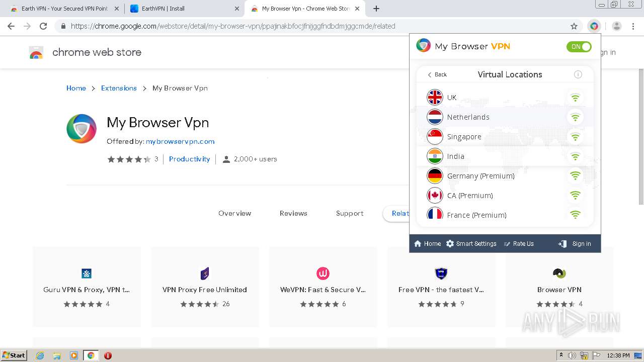Select the India flag icon
This screenshot has width=644, height=362.
[x=435, y=156]
